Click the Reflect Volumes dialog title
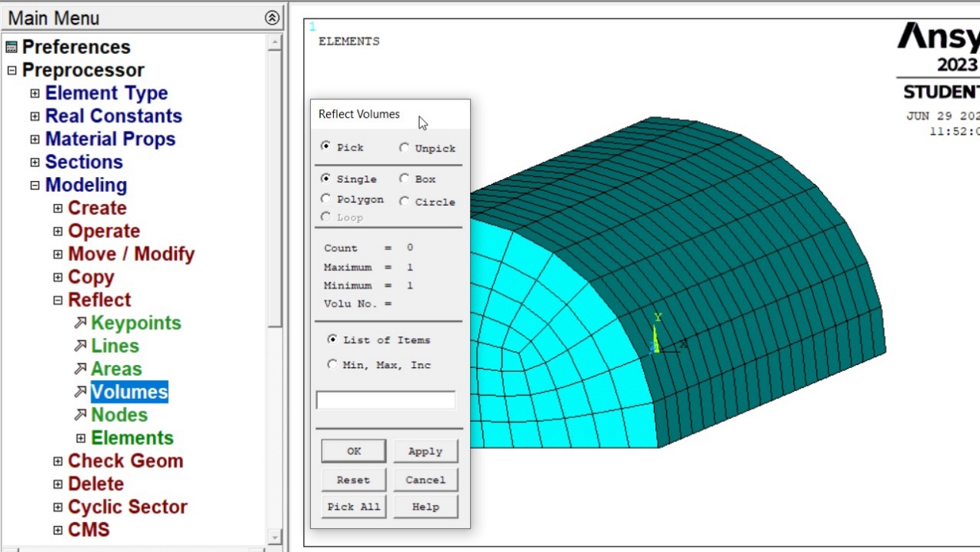Screen dimensions: 980x552 pos(359,114)
